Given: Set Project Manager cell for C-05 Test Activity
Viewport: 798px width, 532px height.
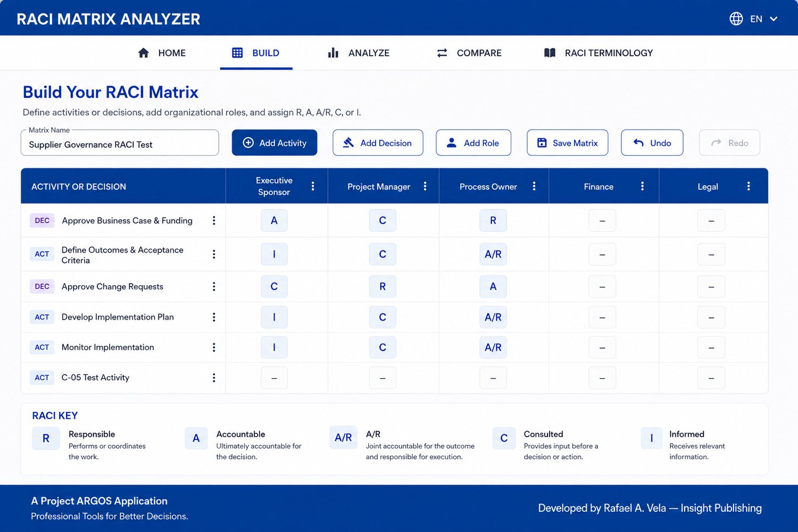Looking at the screenshot, I should (383, 378).
